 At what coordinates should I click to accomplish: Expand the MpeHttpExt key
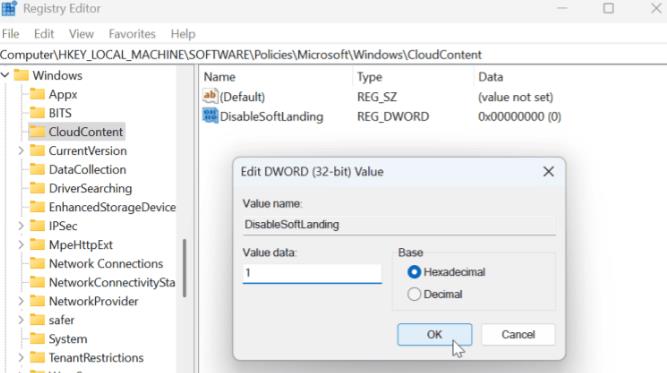(x=21, y=245)
